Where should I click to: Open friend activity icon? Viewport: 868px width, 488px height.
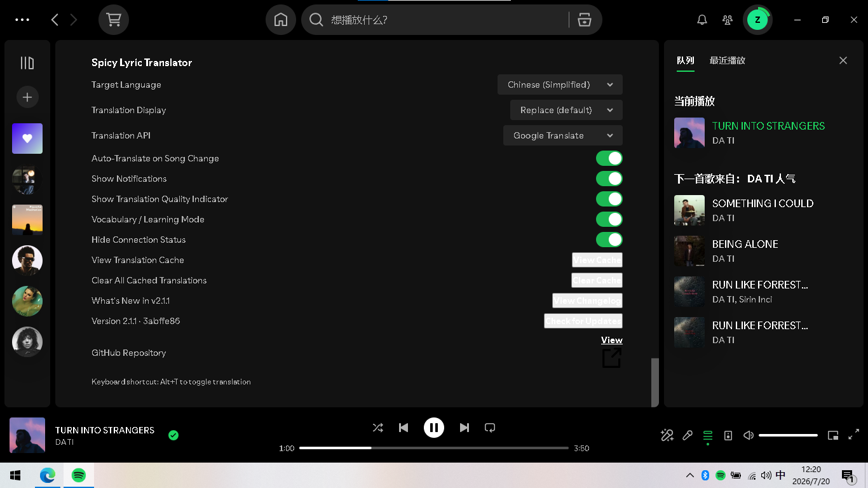coord(728,20)
